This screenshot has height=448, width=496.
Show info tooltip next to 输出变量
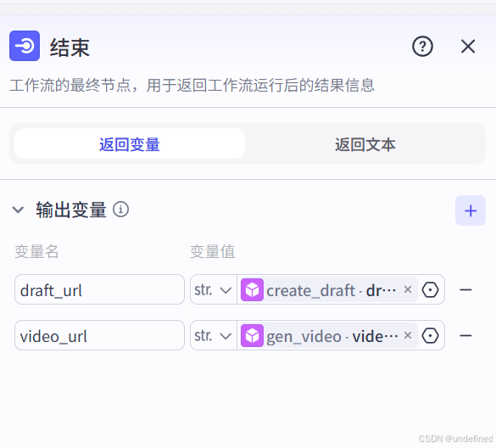point(120,210)
